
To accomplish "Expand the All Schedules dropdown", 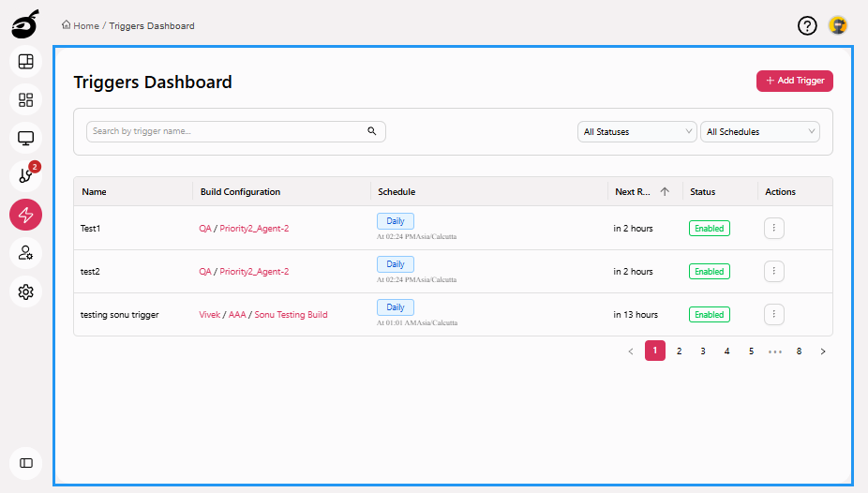I will tap(759, 132).
